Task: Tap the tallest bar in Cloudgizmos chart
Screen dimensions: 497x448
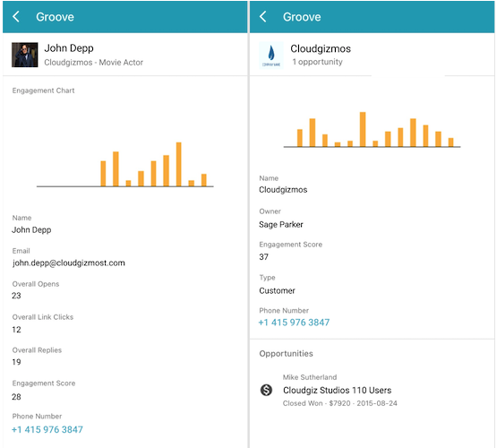Action: pos(363,129)
